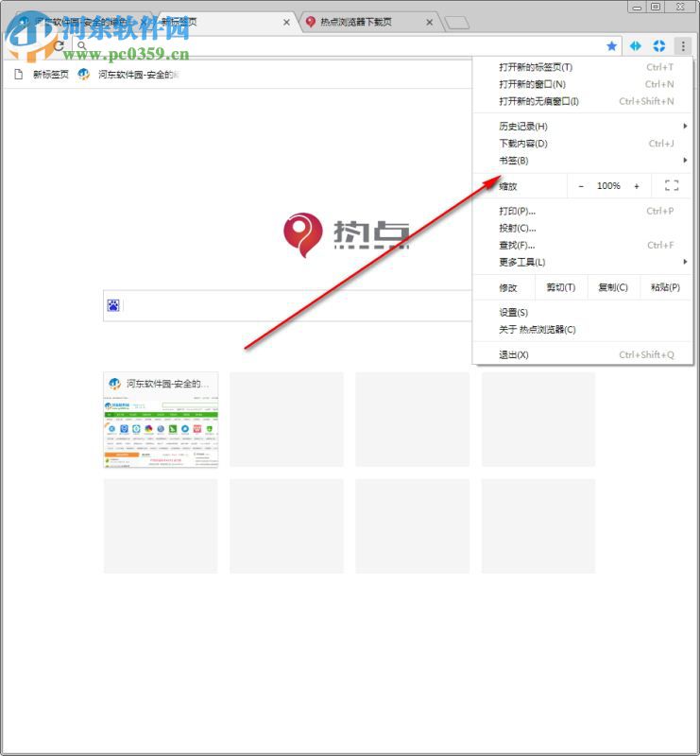Open the 河东软件园 site thumbnail tile
The image size is (700, 756).
point(161,420)
